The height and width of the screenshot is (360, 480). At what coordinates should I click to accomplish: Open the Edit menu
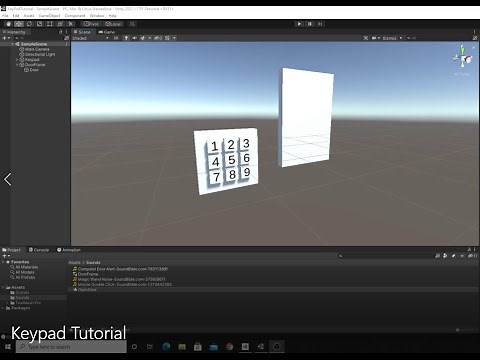(x=16, y=16)
